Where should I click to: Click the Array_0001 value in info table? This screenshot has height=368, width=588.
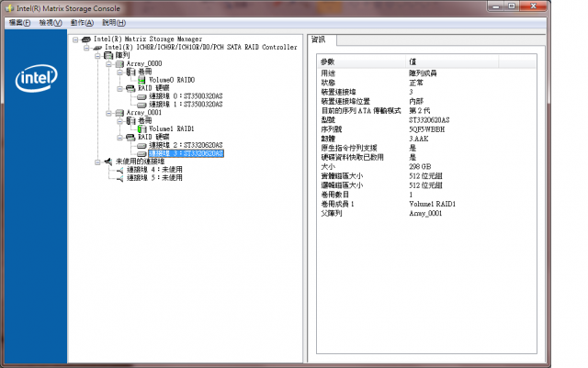[x=425, y=214]
